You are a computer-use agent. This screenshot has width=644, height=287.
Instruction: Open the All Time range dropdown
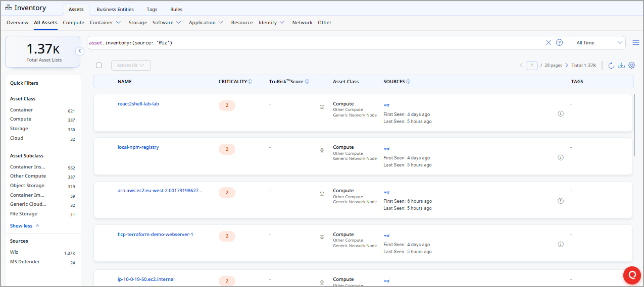pos(598,43)
